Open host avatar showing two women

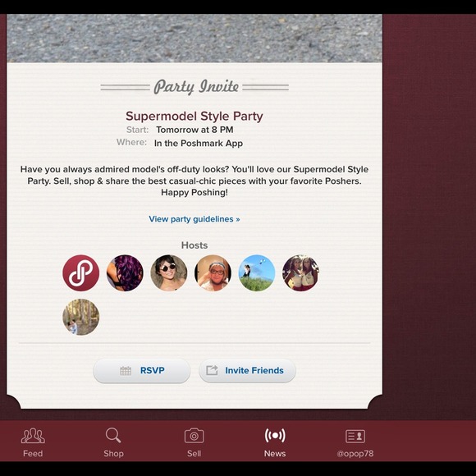300,273
